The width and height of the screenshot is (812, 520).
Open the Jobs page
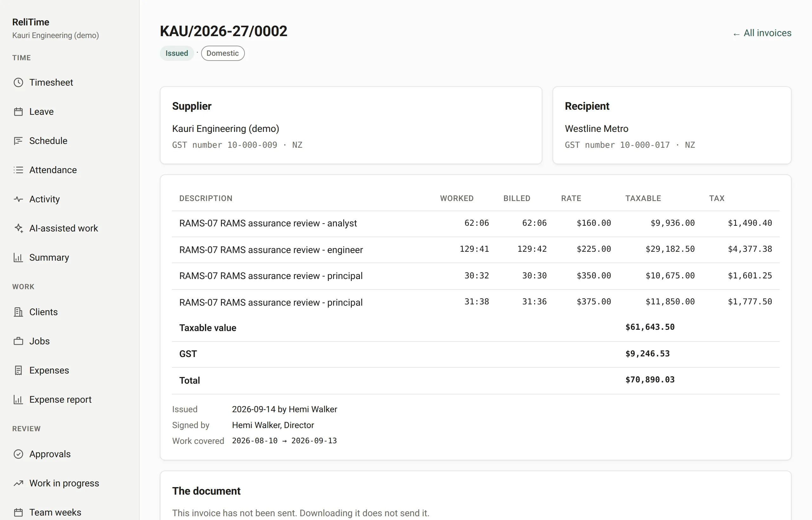click(x=40, y=341)
